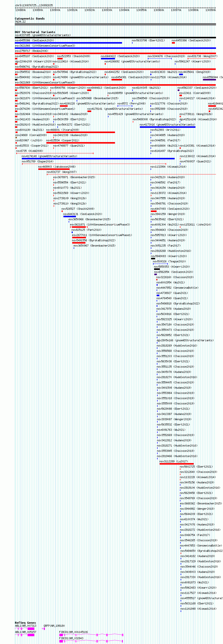Click the QRFP|NM_198180 gene label
Image resolution: width=223 pixels, height=644 pixels.
tap(54, 626)
